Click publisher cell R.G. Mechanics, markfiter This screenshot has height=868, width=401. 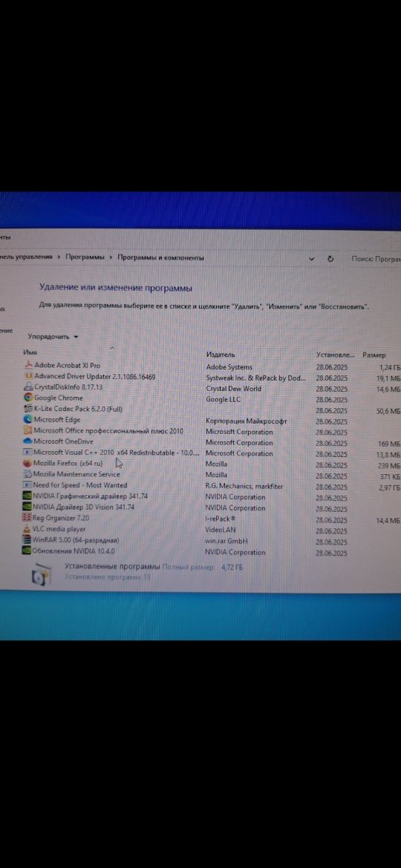[x=244, y=487]
